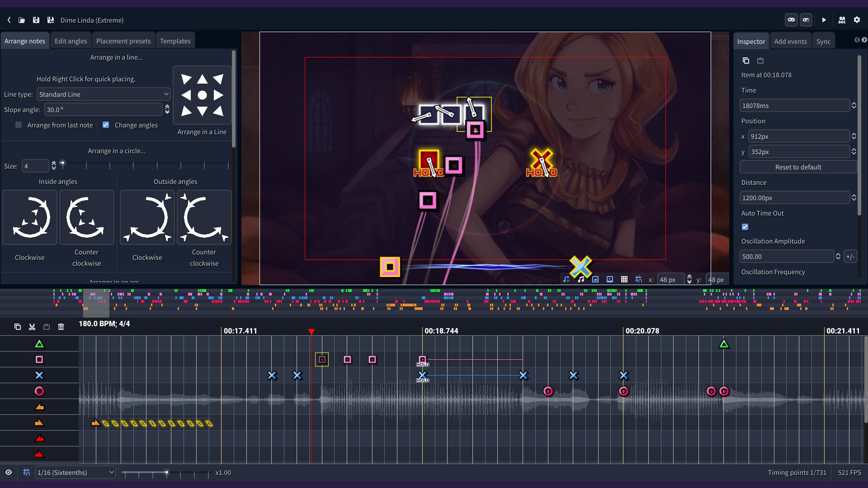This screenshot has width=868, height=488.
Task: Select inside angles Clockwise circle arrangement
Action: coord(30,218)
